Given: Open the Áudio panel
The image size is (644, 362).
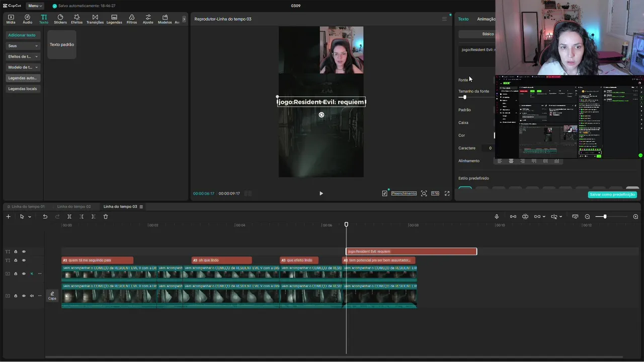Looking at the screenshot, I should coord(27,19).
